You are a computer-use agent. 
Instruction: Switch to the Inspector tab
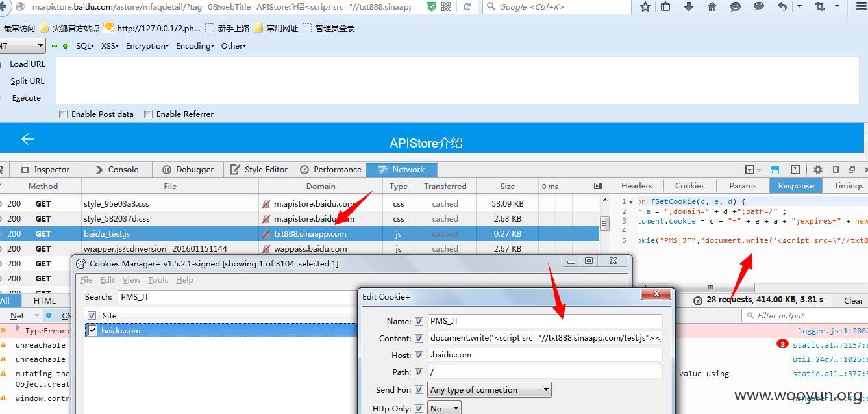pyautogui.click(x=45, y=170)
